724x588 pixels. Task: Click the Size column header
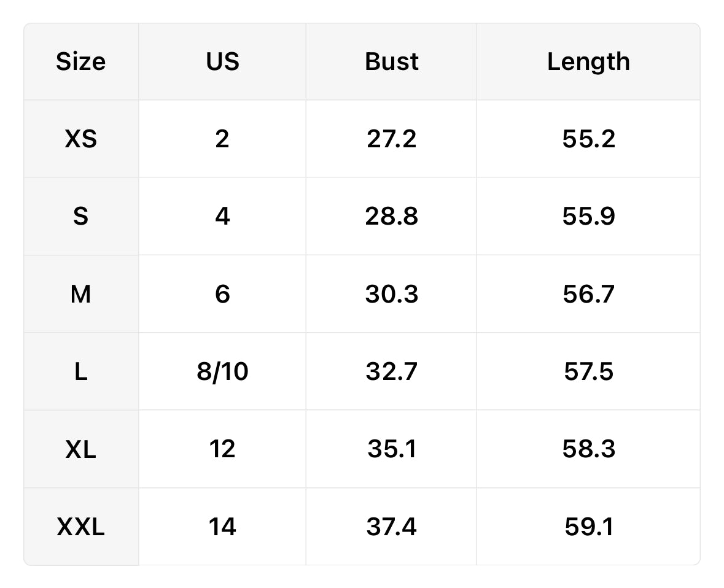(x=81, y=61)
